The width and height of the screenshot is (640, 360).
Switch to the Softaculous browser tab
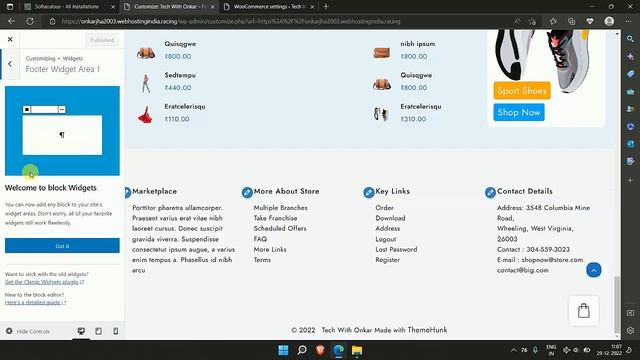[66, 7]
